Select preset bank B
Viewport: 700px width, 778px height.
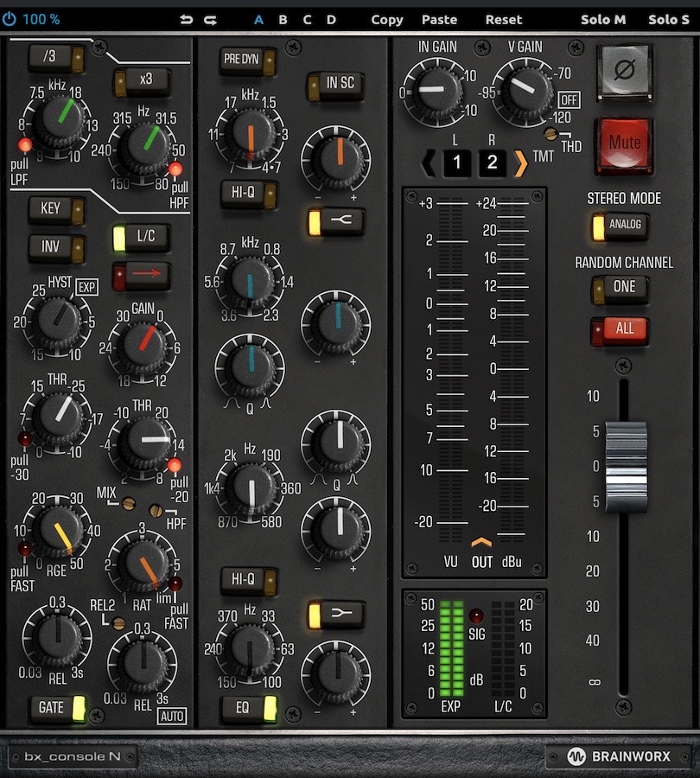coord(283,19)
